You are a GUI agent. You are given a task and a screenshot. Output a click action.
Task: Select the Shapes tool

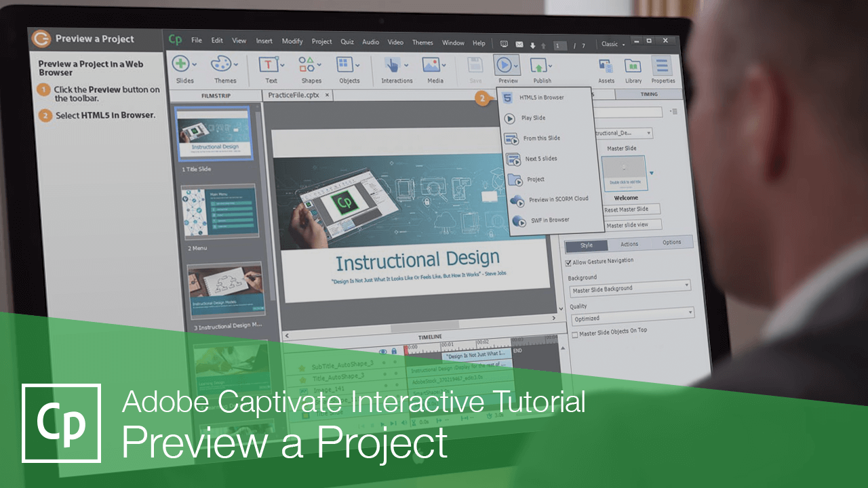306,64
